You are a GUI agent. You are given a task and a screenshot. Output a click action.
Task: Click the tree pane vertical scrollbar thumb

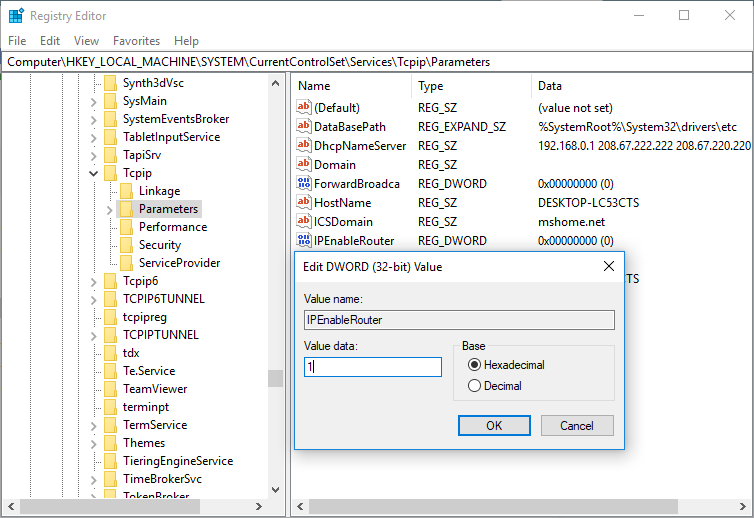(x=275, y=378)
